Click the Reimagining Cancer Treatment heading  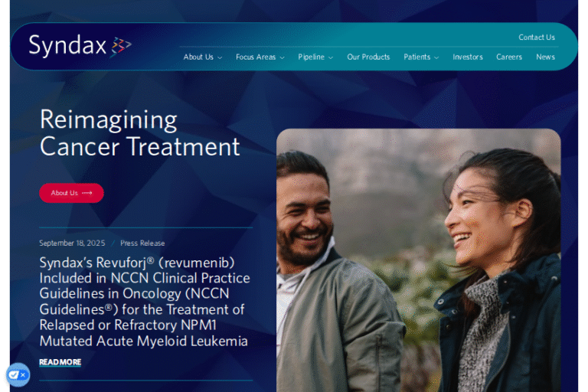[x=139, y=132]
